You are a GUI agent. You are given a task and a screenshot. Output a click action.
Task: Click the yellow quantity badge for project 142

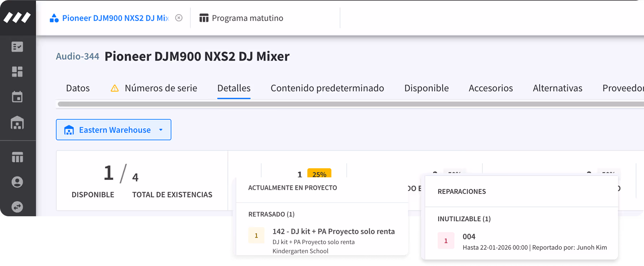[x=256, y=235]
